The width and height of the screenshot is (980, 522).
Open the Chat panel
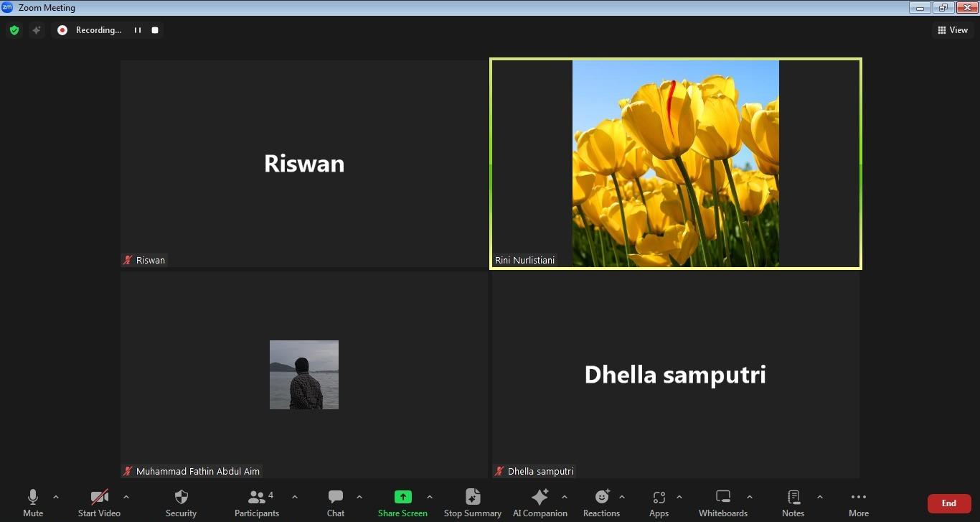pyautogui.click(x=335, y=503)
